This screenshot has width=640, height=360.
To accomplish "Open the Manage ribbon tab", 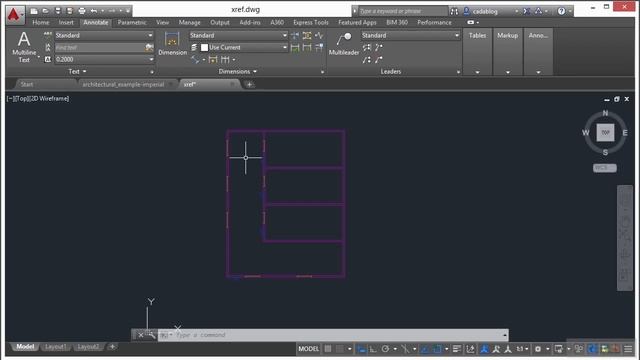I will 189,22.
